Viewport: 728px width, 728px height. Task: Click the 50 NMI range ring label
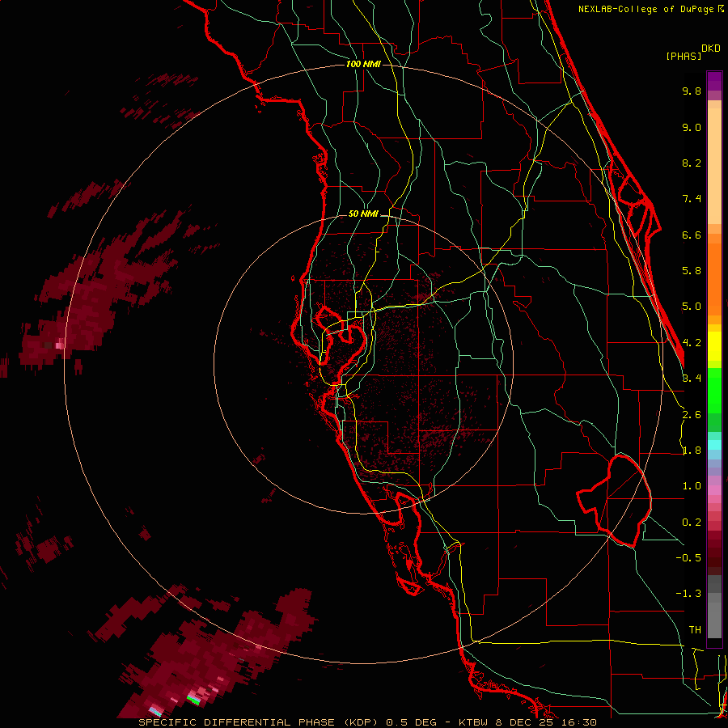point(363,214)
